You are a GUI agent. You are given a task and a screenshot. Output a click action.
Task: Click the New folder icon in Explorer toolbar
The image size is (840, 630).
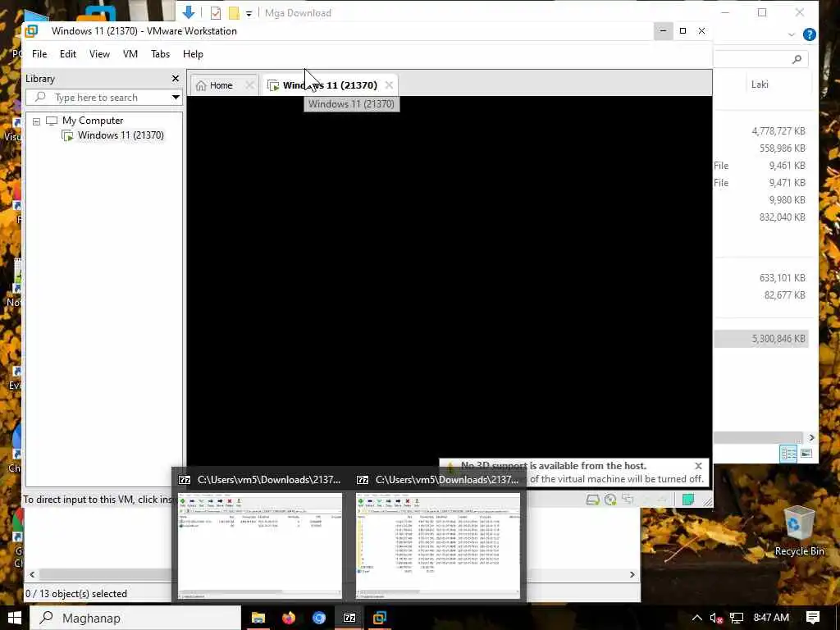pyautogui.click(x=234, y=13)
